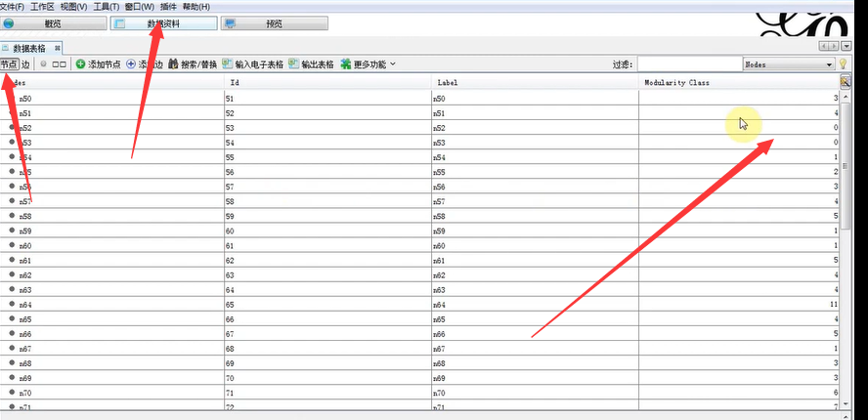Switch to the 边 (Edges) table toggle
Image resolution: width=868 pixels, height=420 pixels.
click(x=25, y=64)
